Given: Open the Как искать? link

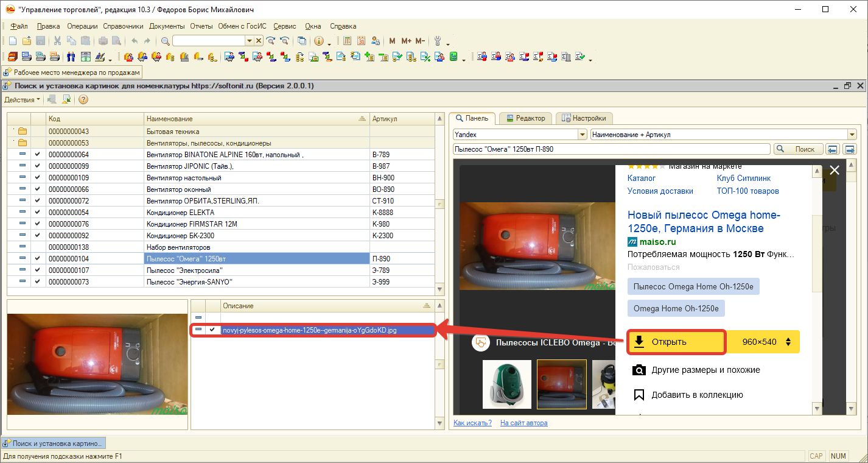Looking at the screenshot, I should (472, 423).
